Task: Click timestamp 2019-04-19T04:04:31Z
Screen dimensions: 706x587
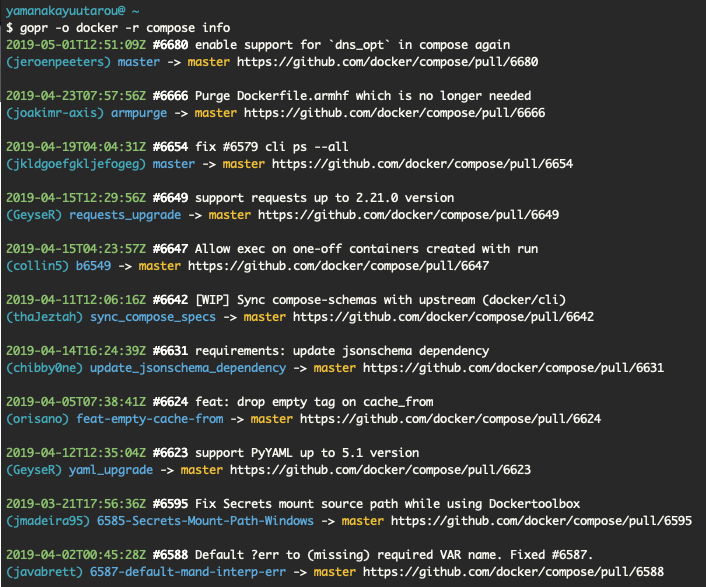Action: click(76, 147)
